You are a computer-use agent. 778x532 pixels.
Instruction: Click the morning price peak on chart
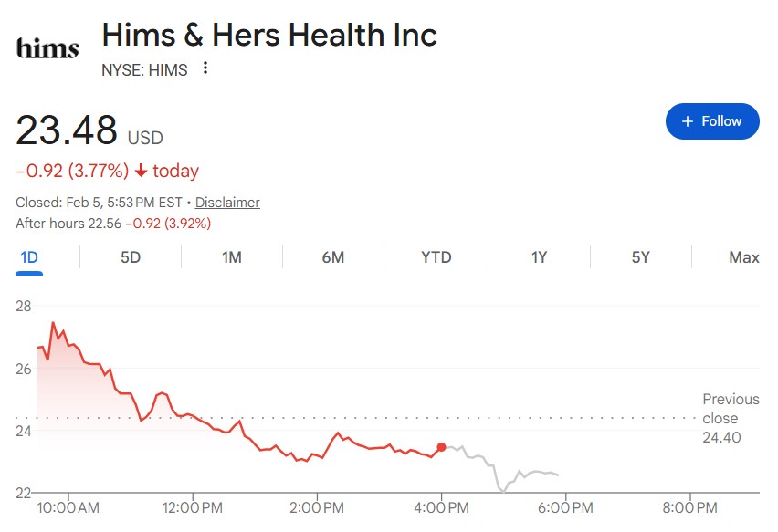(53, 323)
